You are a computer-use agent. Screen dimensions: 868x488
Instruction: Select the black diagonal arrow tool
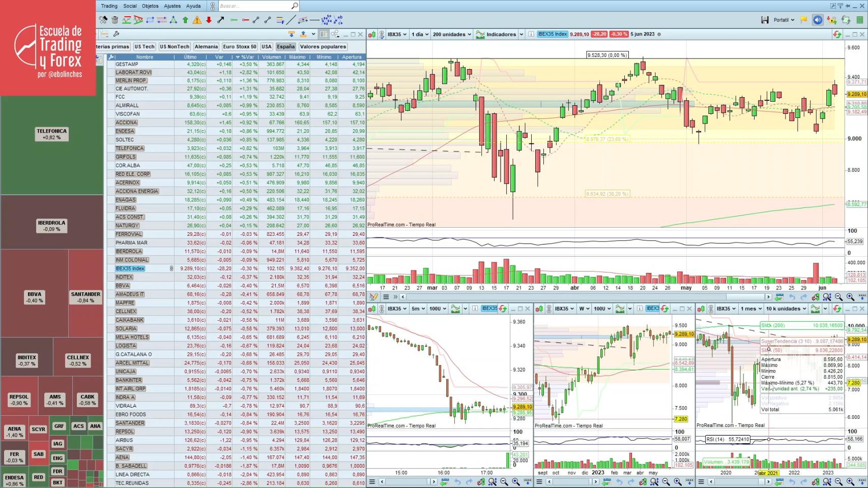[x=220, y=20]
